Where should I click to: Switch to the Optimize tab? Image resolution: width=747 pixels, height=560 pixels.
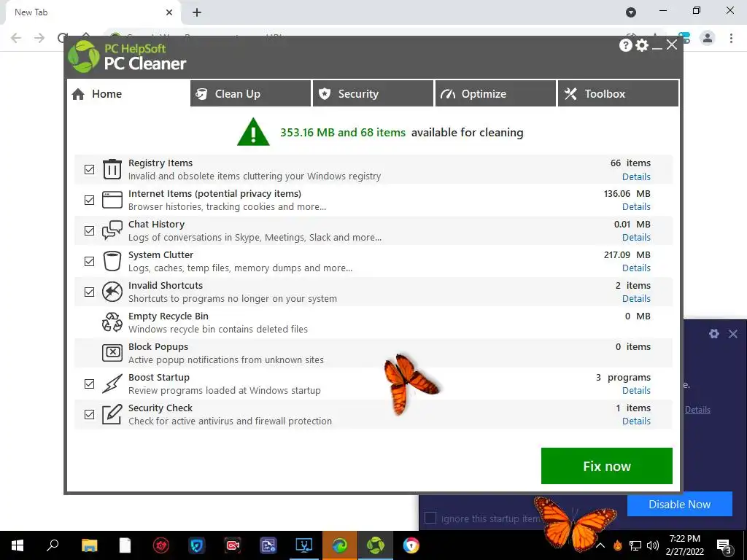[x=495, y=94]
